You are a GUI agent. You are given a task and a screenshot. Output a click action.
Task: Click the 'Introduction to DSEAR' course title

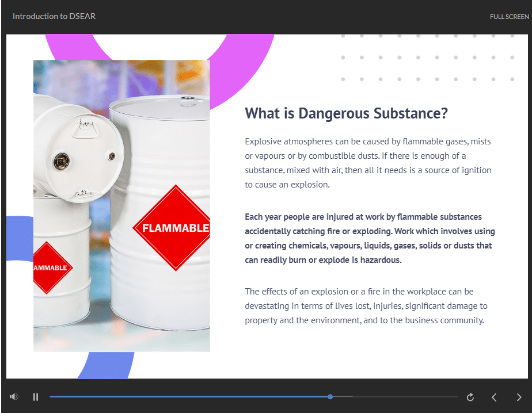click(x=54, y=16)
